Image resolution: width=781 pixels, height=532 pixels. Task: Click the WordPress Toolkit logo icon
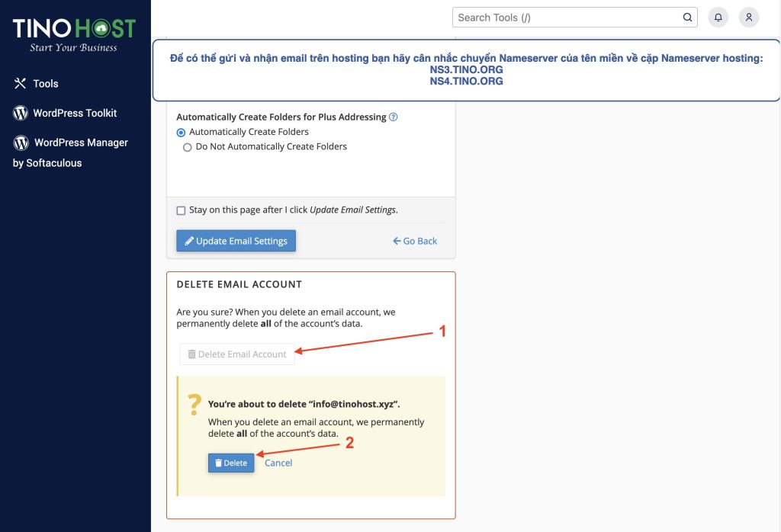click(x=21, y=113)
